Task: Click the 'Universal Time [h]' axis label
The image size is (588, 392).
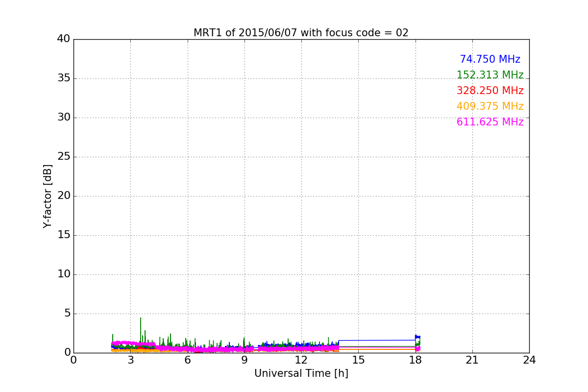Action: pos(301,373)
